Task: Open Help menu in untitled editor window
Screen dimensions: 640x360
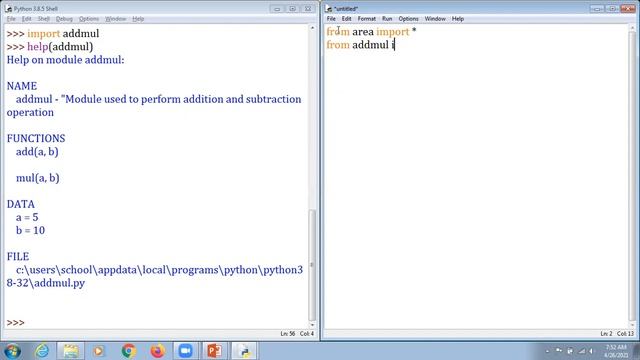Action: (458, 19)
